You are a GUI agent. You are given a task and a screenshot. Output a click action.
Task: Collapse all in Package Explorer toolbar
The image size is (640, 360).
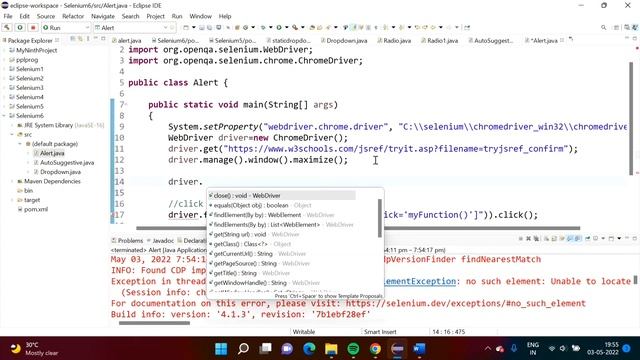73,39
